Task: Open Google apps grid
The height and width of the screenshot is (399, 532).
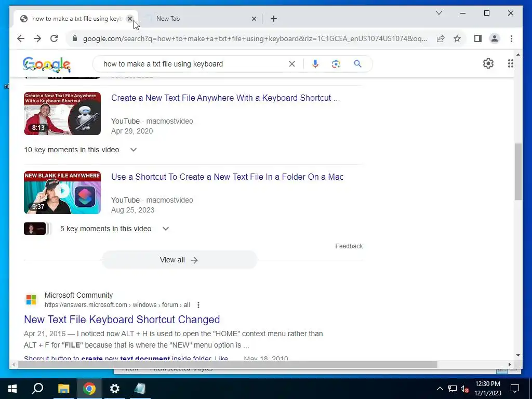Action: [510, 63]
